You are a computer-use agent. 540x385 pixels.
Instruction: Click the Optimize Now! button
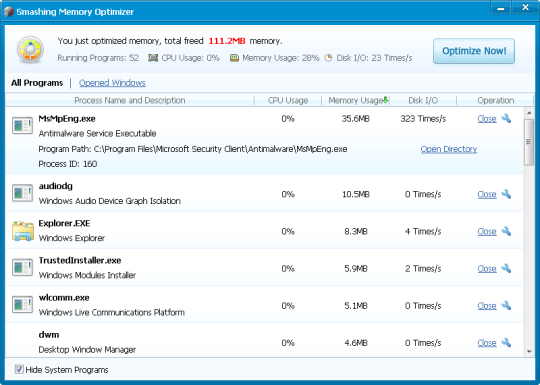tap(474, 51)
